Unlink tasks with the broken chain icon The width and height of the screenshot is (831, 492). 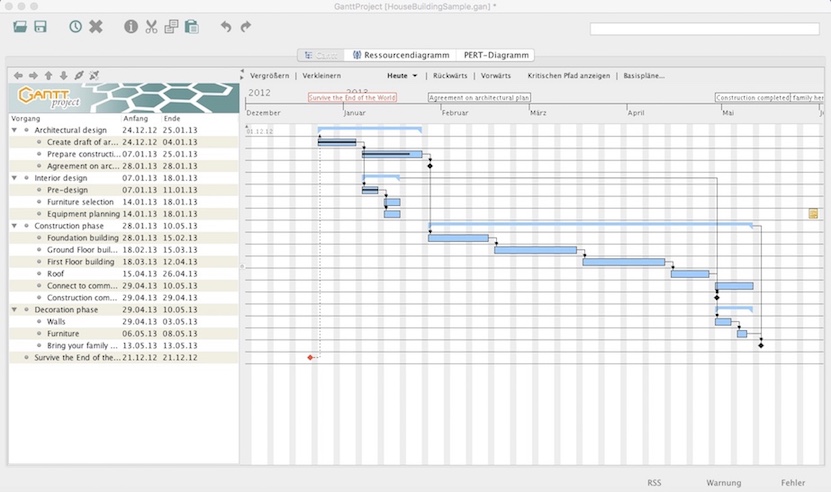coord(94,75)
